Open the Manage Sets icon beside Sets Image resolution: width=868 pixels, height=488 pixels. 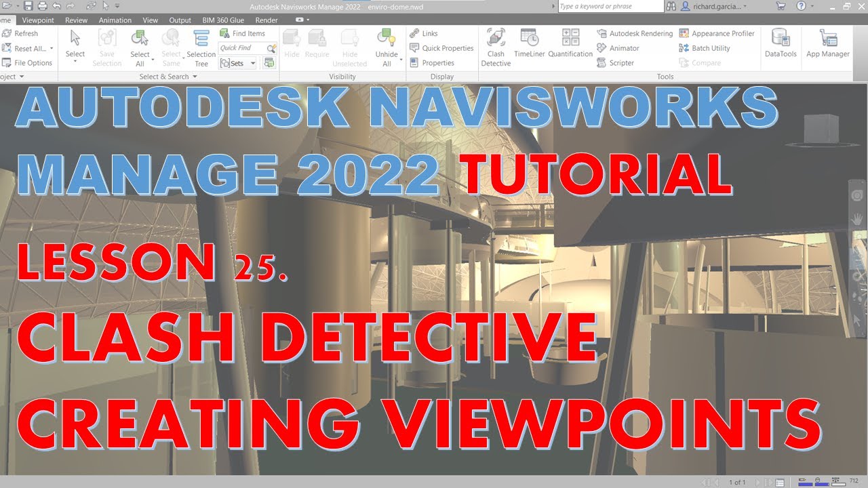point(269,63)
